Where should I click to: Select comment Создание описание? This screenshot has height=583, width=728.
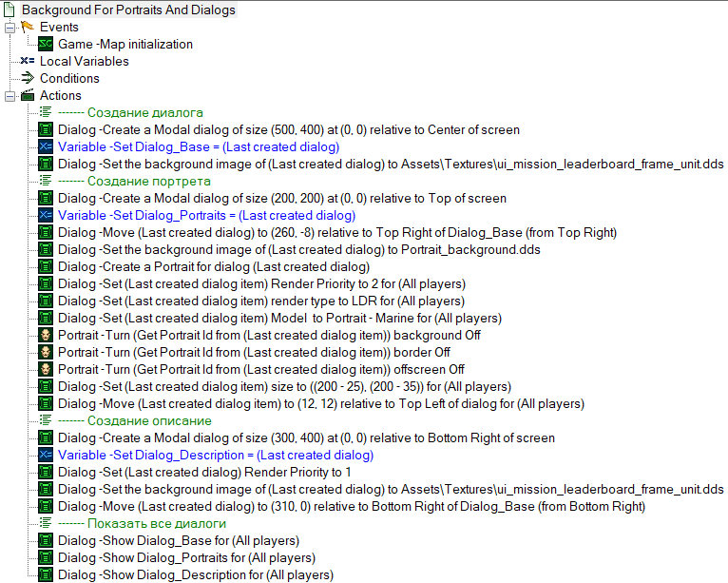[135, 421]
